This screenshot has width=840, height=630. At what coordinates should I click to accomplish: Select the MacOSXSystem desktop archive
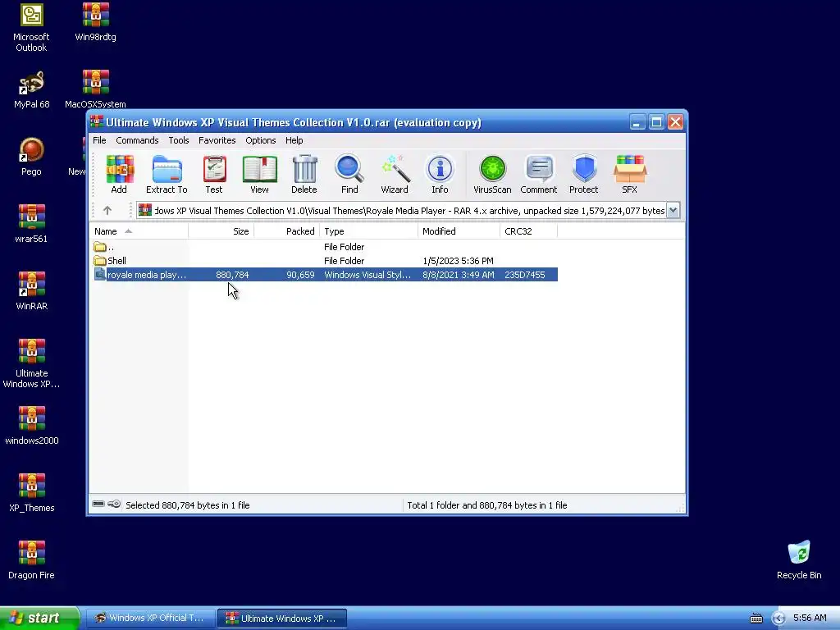(95, 90)
